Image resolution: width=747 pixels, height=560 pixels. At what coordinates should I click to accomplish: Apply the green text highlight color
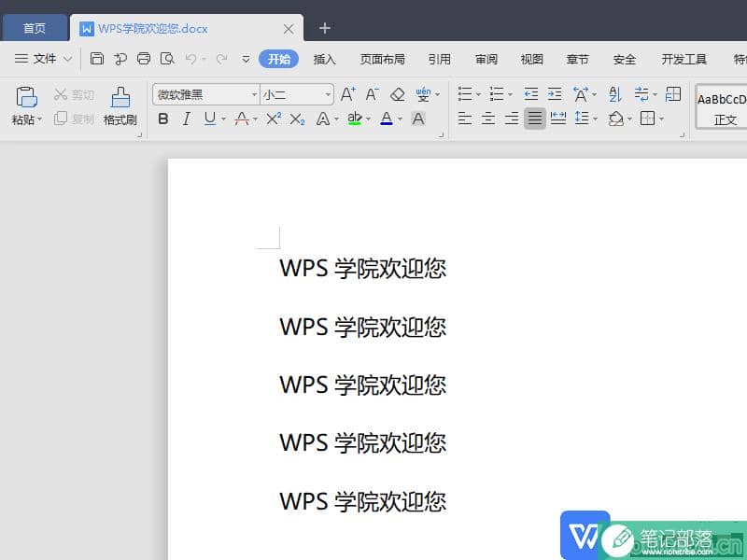(354, 119)
